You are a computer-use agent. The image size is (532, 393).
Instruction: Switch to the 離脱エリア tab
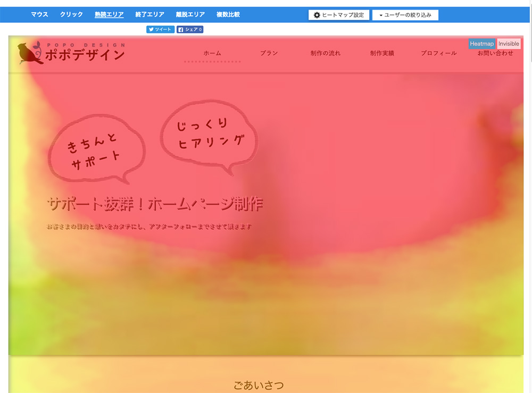coord(190,14)
